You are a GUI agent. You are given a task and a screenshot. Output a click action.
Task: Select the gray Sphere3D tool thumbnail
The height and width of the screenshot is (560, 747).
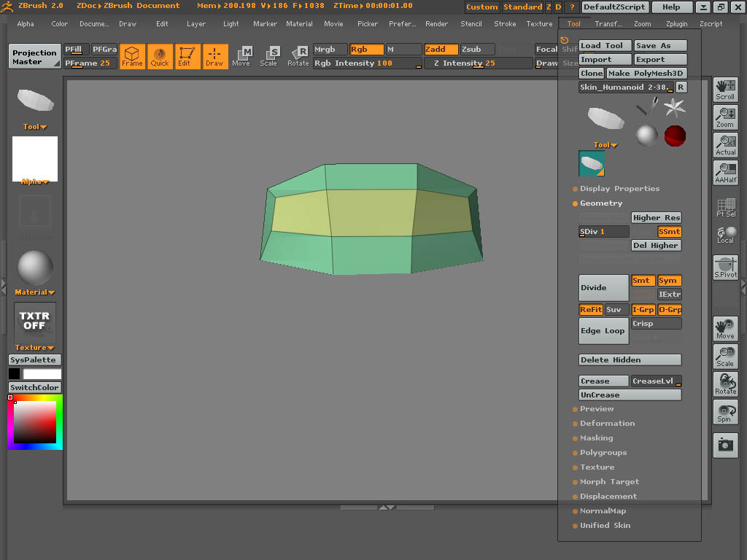point(646,136)
